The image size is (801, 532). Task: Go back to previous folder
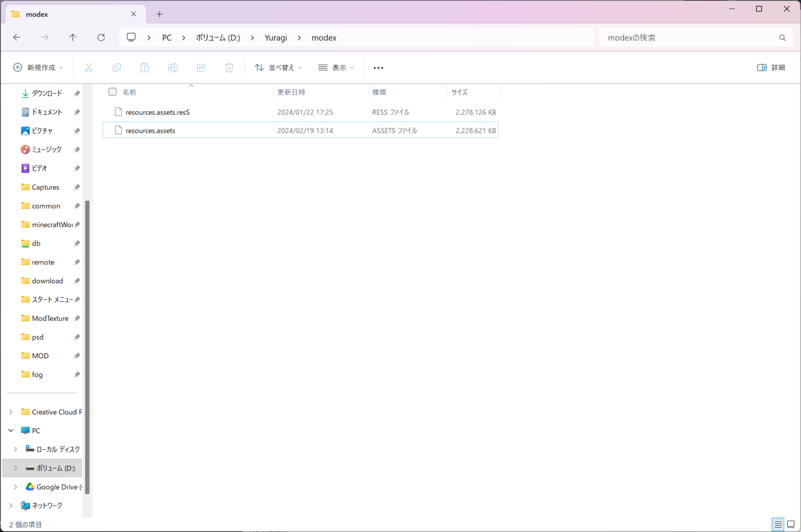(17, 37)
